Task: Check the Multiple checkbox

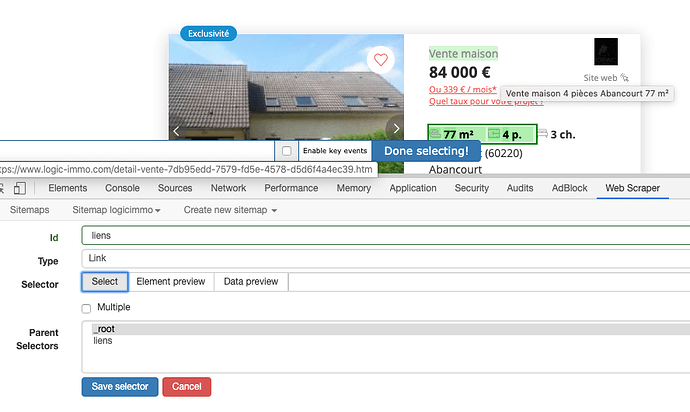Action: 87,307
